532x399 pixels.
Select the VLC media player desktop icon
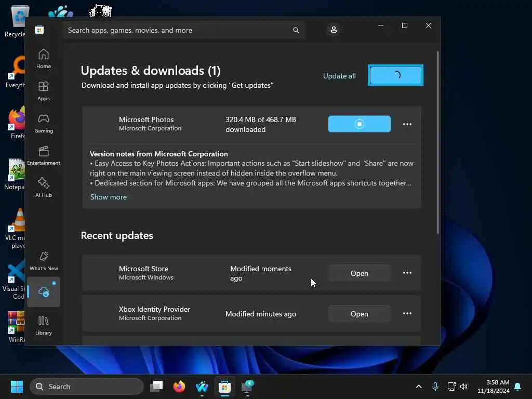15,229
